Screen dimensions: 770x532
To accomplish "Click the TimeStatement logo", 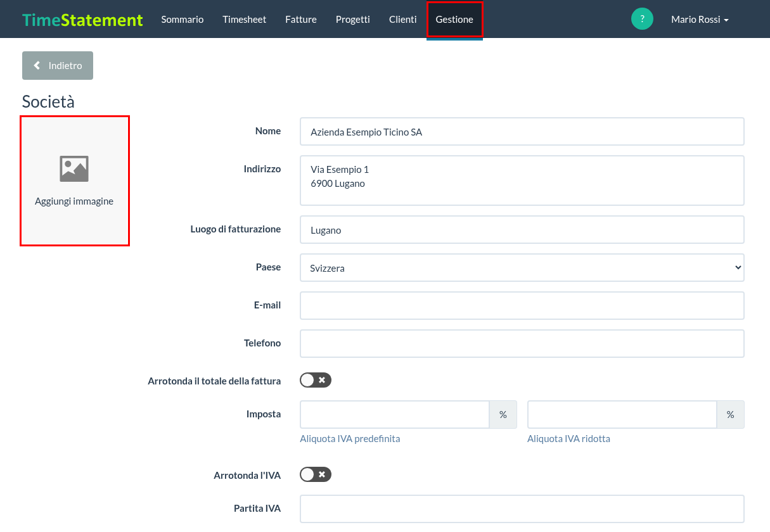I will 82,20.
